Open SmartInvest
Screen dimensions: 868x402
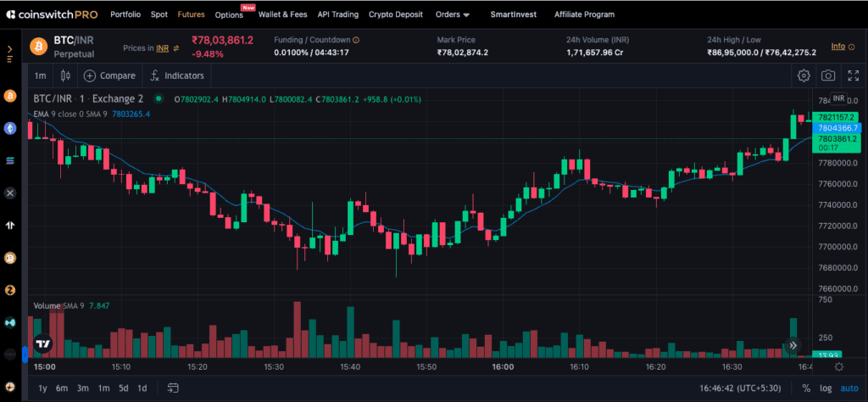pyautogui.click(x=513, y=14)
